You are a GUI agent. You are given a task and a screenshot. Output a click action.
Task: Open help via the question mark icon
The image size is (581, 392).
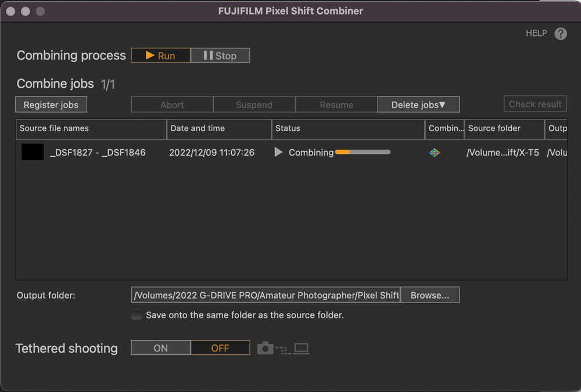[x=560, y=33]
